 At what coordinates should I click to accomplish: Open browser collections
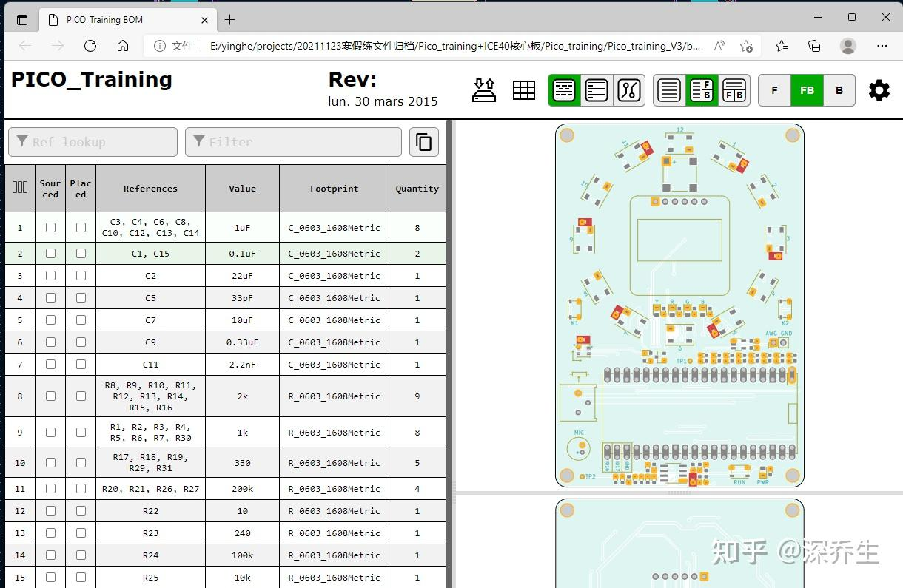[x=814, y=46]
